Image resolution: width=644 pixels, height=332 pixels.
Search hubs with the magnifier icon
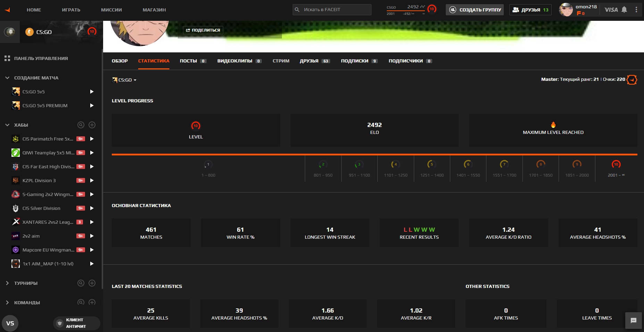pyautogui.click(x=81, y=125)
